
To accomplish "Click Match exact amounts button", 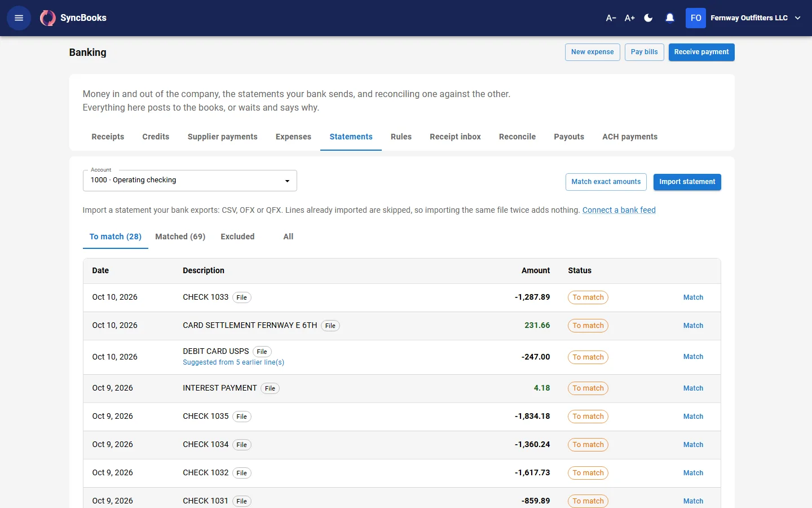I will 606,182.
